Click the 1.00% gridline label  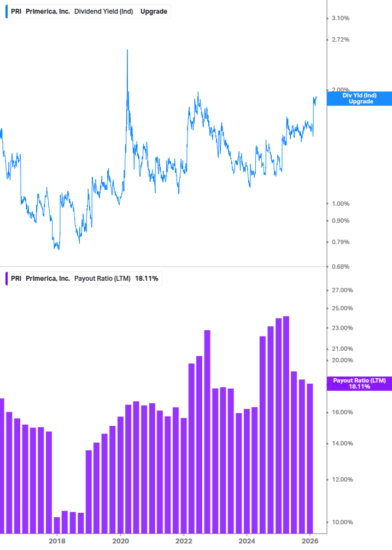340,203
